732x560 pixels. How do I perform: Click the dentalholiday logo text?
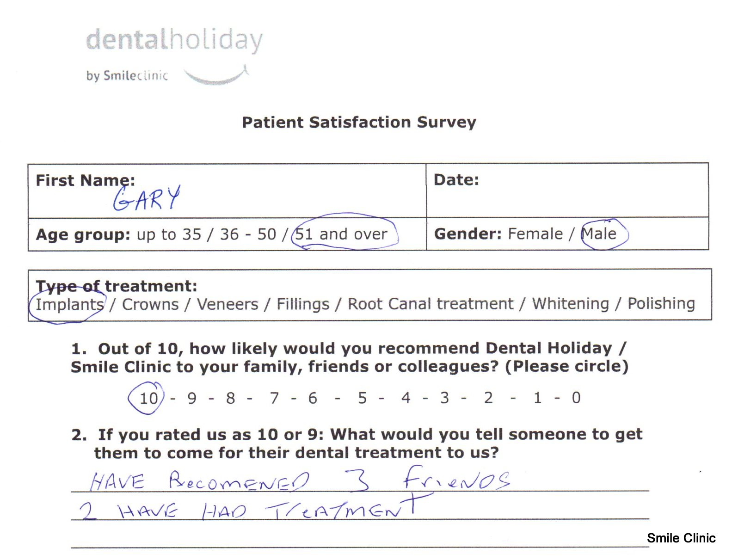coord(174,40)
